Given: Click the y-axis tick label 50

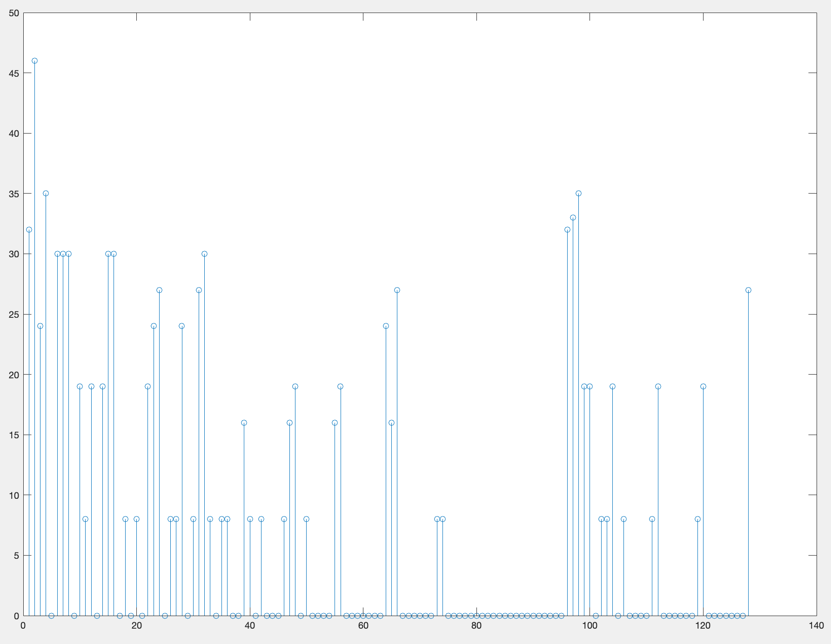Looking at the screenshot, I should click(13, 13).
